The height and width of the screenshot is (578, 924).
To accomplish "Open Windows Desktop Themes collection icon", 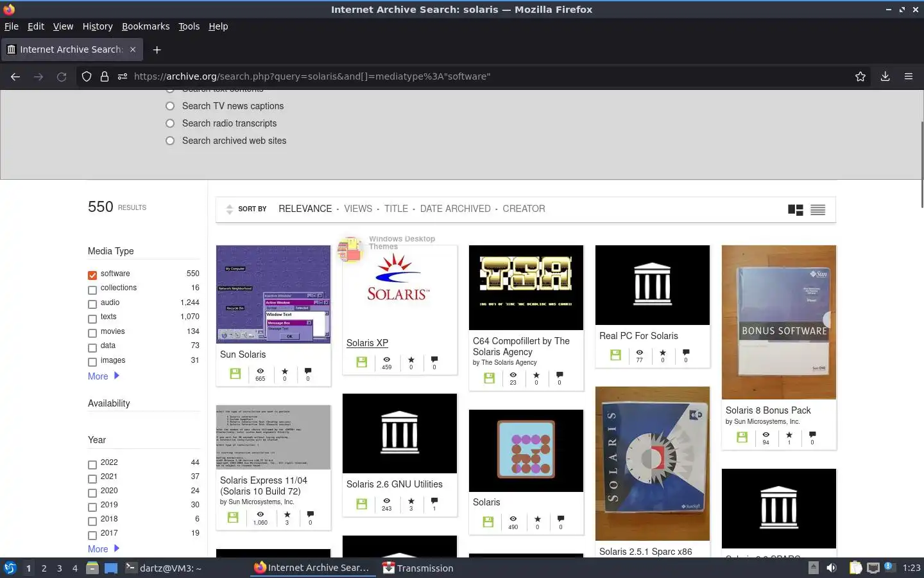I will 350,250.
